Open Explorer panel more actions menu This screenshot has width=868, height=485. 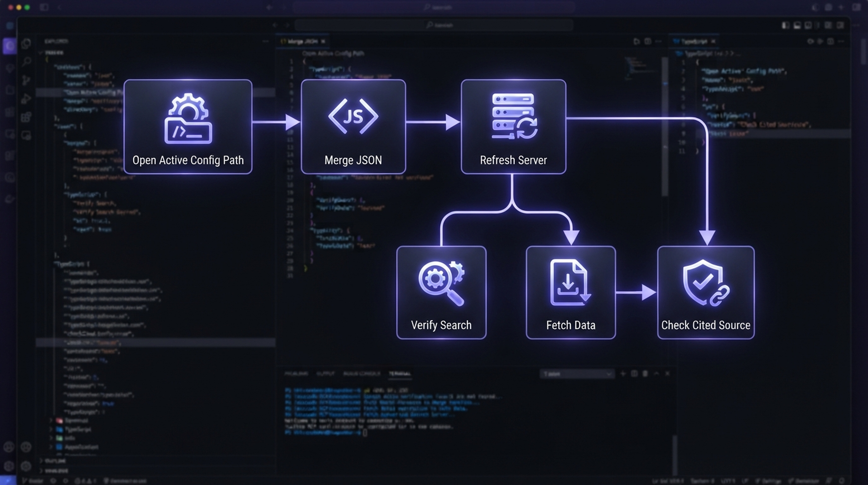(x=265, y=41)
